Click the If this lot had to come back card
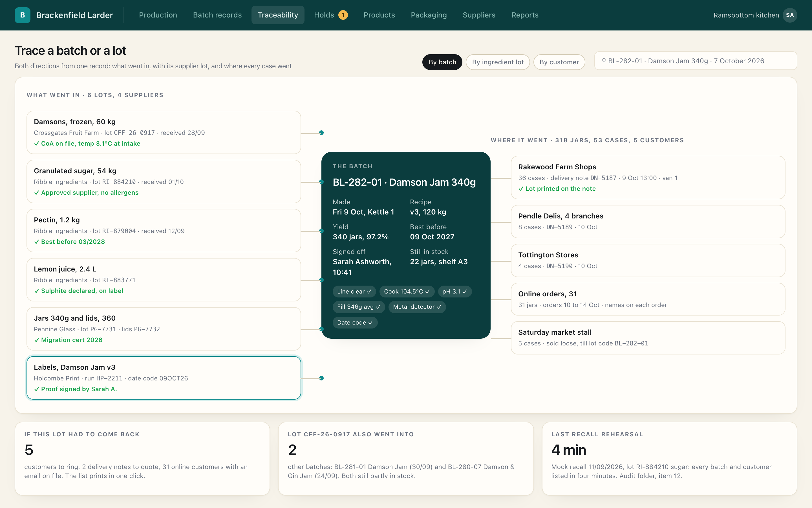The height and width of the screenshot is (508, 812). [x=142, y=458]
